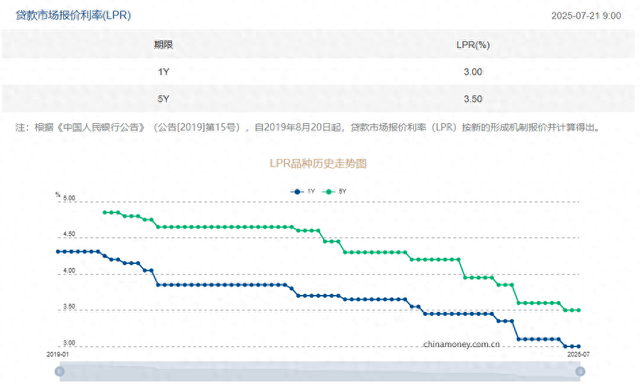
Task: Click the 3.00 LPR value cell
Action: [x=473, y=72]
